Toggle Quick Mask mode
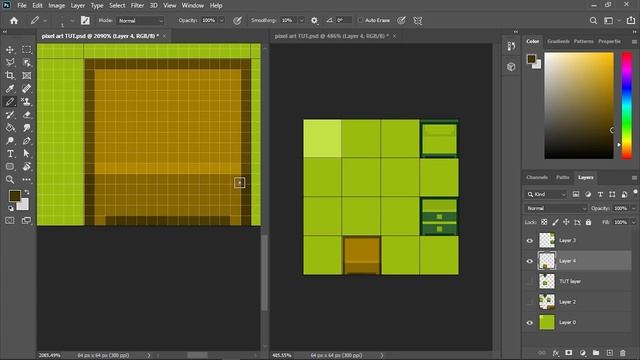Screen dimensions: 640x360 pyautogui.click(x=10, y=220)
